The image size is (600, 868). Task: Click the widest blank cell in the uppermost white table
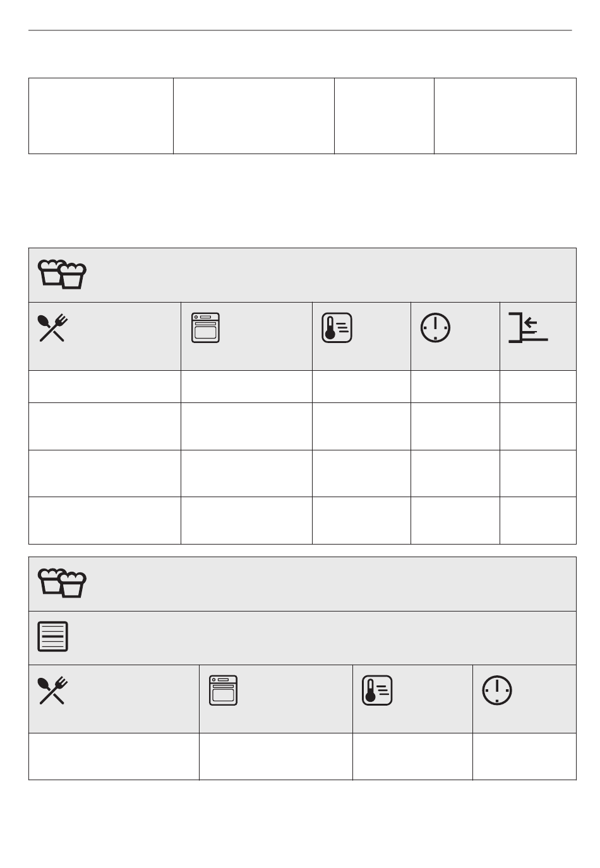[x=254, y=116]
